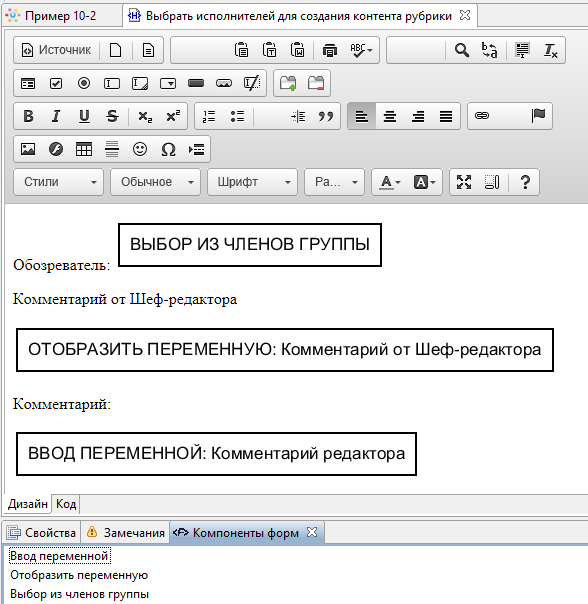
Task: Insert an image button element
Action: (224, 83)
